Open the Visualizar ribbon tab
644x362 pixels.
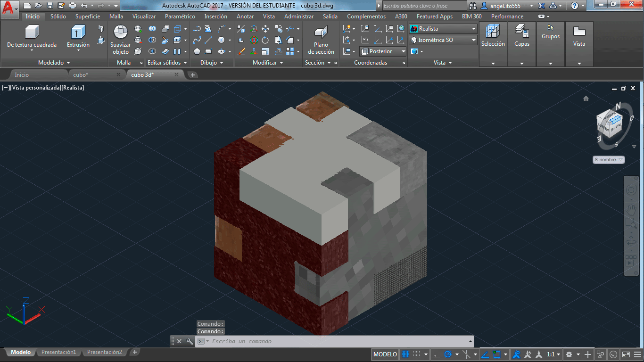tap(144, 16)
